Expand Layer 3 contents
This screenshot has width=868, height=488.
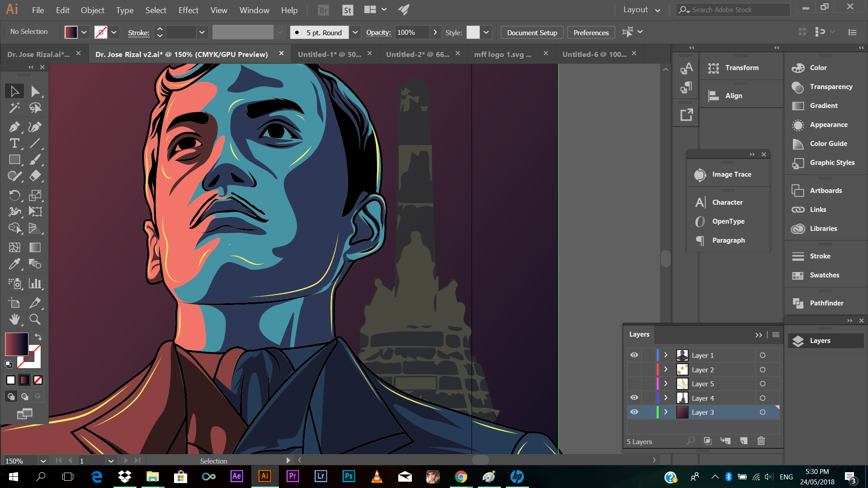[x=665, y=412]
